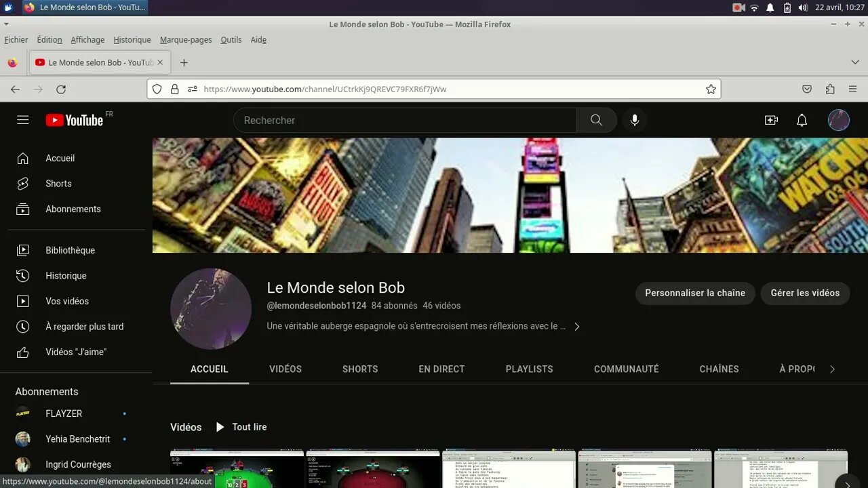Open the tracking protection shield icon
Screen dimensions: 868x488
point(157,89)
